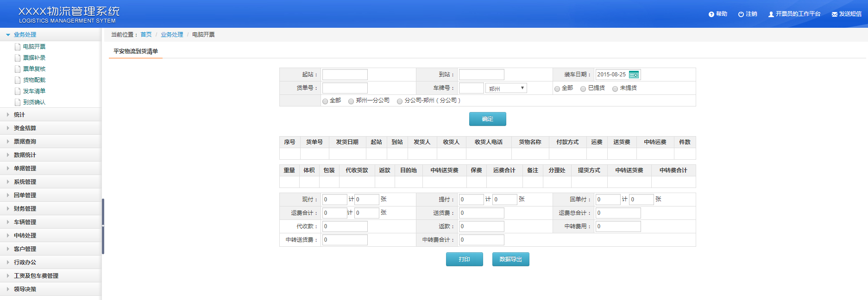The height and width of the screenshot is (300, 868).
Task: Select the 已提货 radio button
Action: (583, 88)
